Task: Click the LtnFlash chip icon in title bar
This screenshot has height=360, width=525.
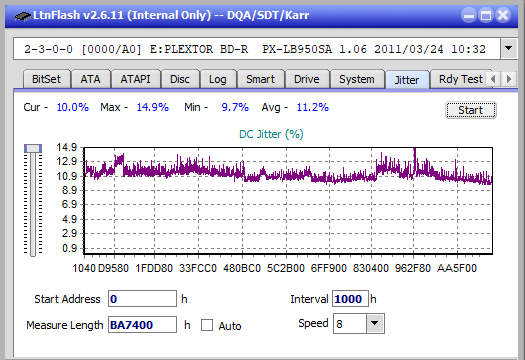Action: [x=22, y=15]
